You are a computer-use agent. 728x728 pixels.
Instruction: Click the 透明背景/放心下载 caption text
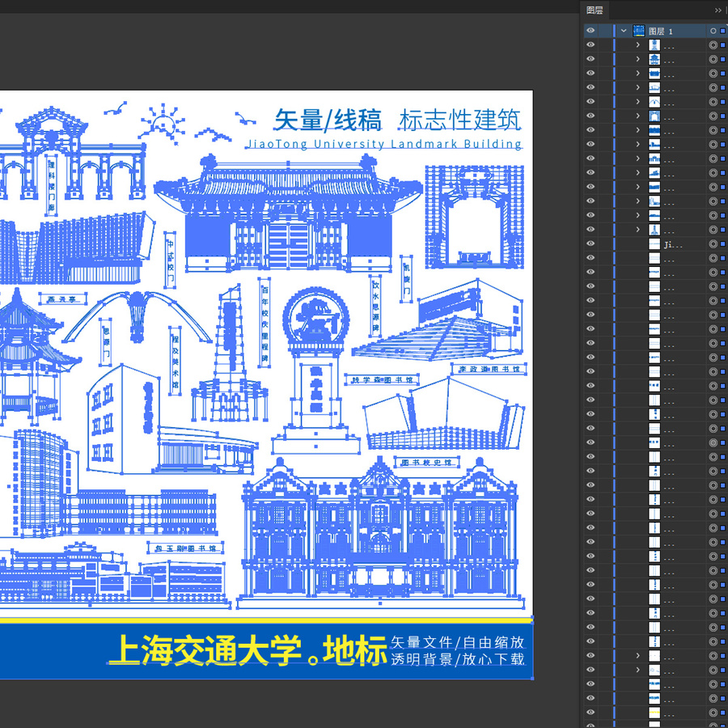coord(458,658)
